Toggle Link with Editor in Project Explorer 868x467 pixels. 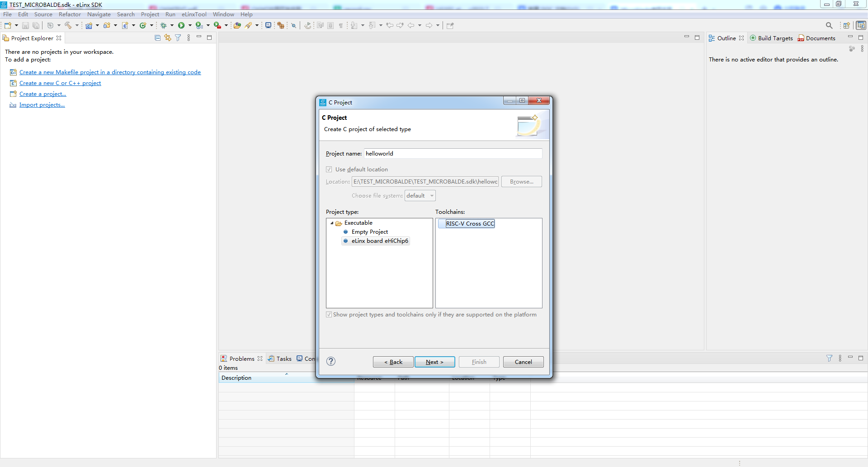[168, 38]
